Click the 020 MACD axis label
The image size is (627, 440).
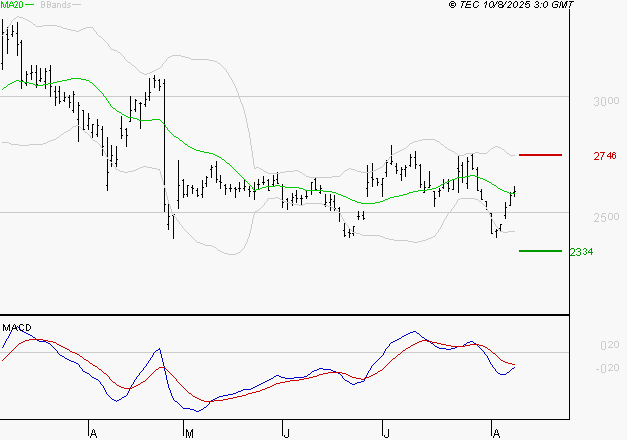pyautogui.click(x=609, y=345)
